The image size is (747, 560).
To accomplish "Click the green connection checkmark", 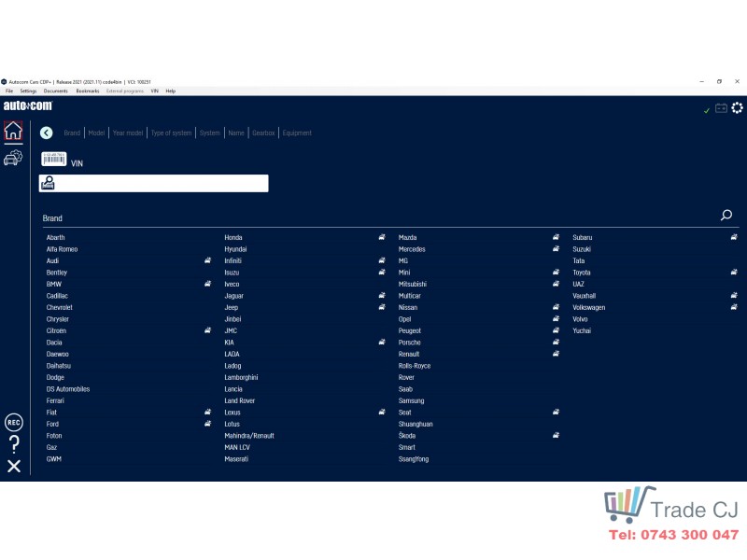I will tap(707, 110).
